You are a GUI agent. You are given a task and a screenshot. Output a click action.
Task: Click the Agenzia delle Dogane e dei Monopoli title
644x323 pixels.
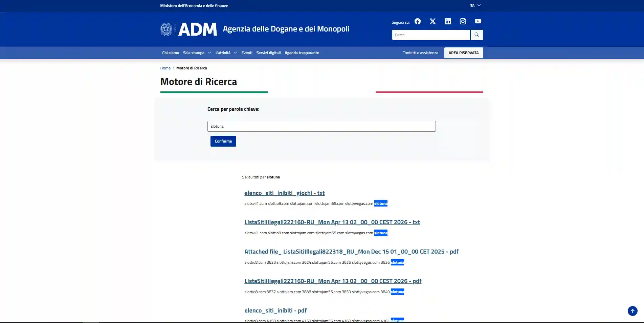pos(286,29)
